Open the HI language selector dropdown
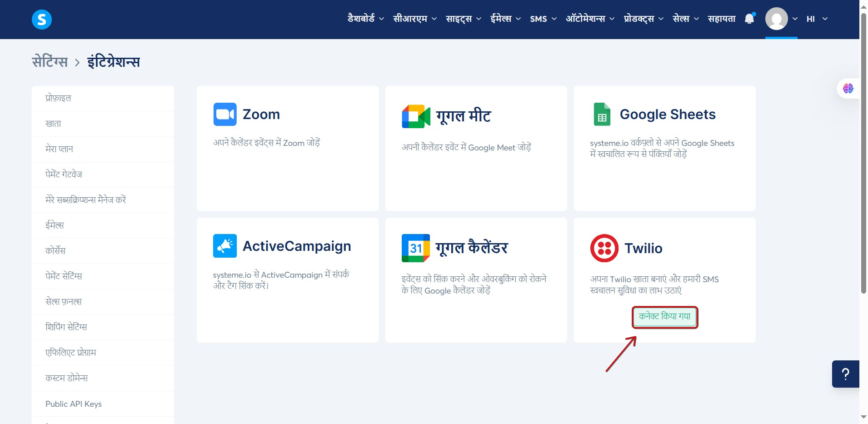868x424 pixels. point(817,19)
